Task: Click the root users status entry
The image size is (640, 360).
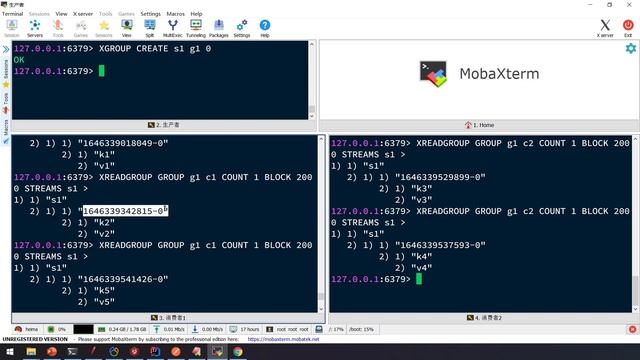Action: tap(288, 329)
